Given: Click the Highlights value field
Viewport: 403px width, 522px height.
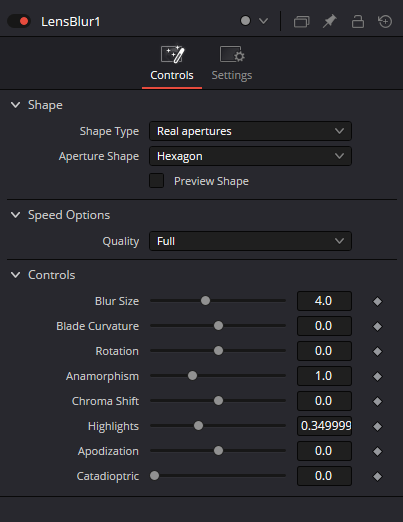Looking at the screenshot, I should (x=324, y=426).
